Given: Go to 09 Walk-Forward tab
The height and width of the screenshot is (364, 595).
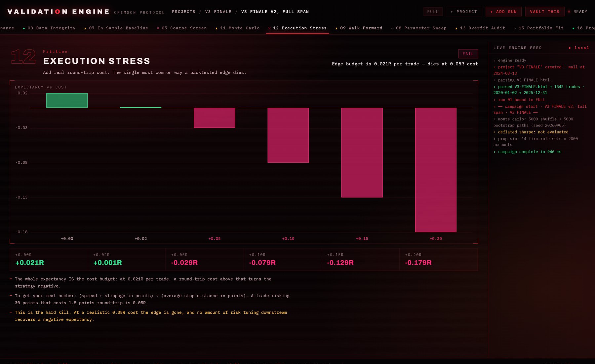Looking at the screenshot, I should click(x=359, y=28).
